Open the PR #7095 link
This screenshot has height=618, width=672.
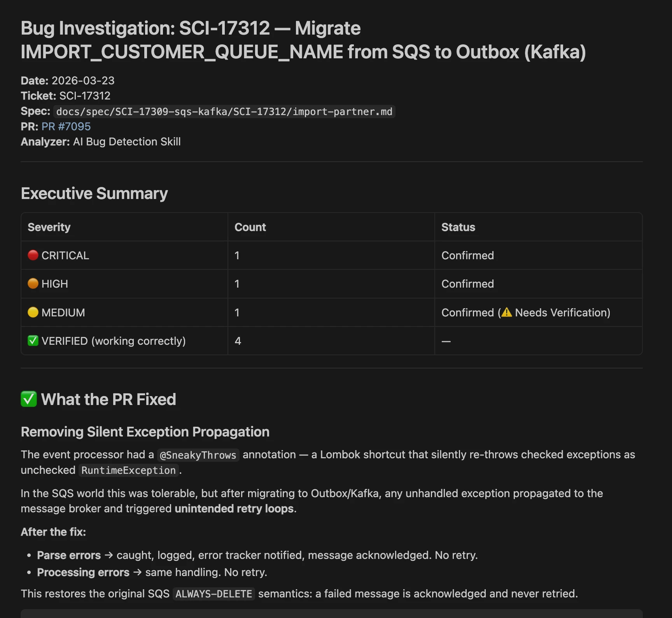pos(66,126)
